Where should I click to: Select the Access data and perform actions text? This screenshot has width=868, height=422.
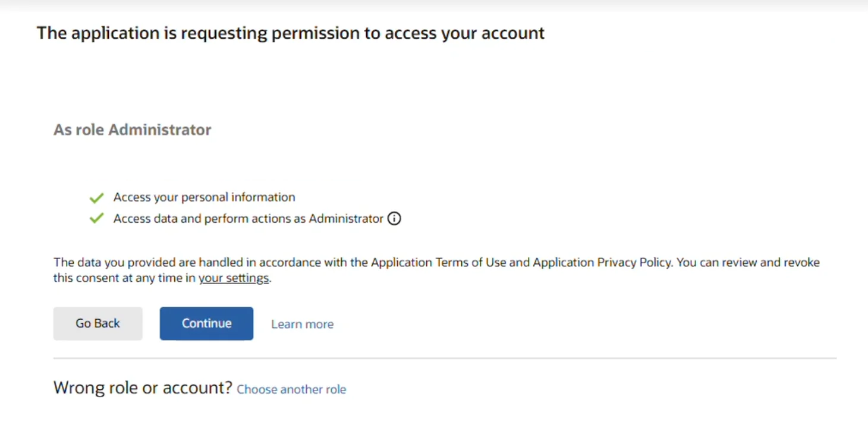[x=210, y=219]
